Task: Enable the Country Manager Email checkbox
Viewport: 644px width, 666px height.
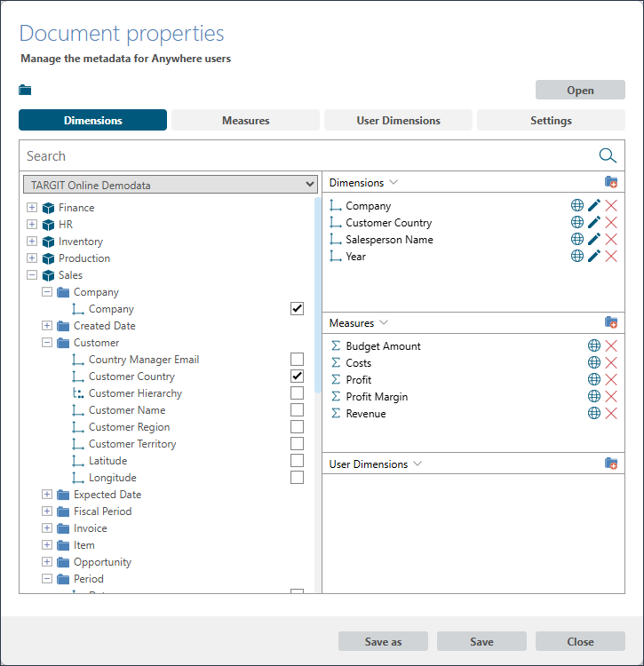Action: [x=297, y=360]
